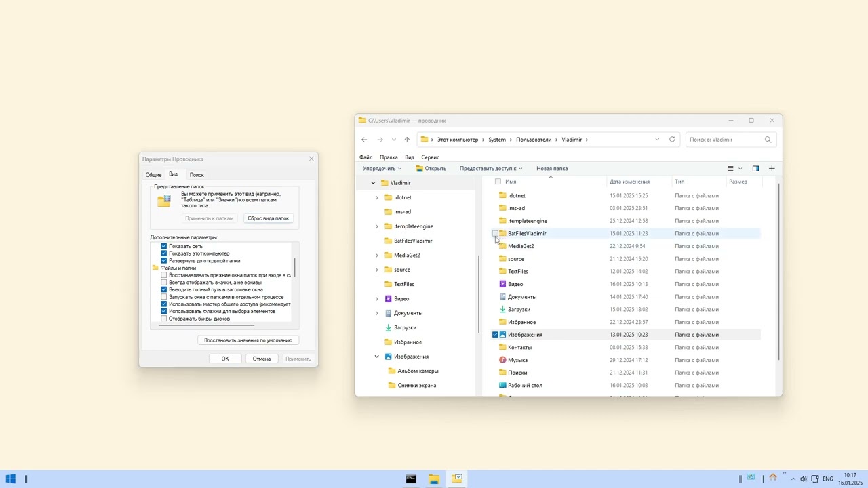Viewport: 868px width, 488px height.
Task: Expand Документы in the navigation tree
Action: point(377,313)
